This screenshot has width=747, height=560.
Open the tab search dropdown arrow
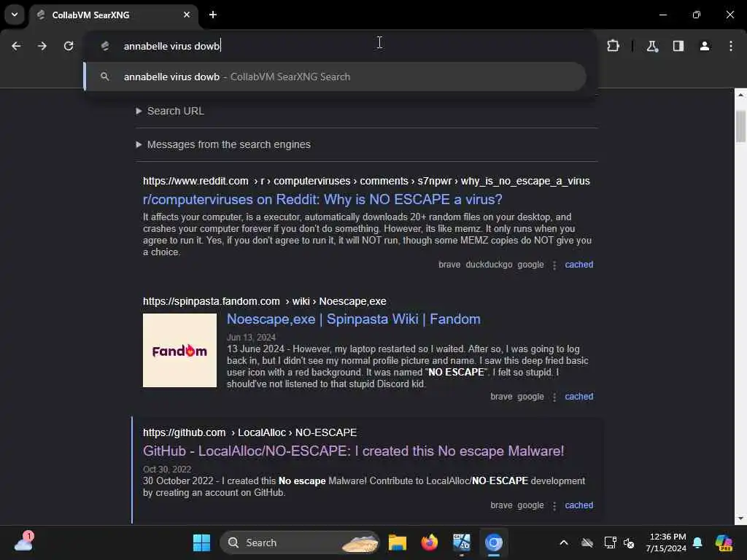(x=15, y=15)
